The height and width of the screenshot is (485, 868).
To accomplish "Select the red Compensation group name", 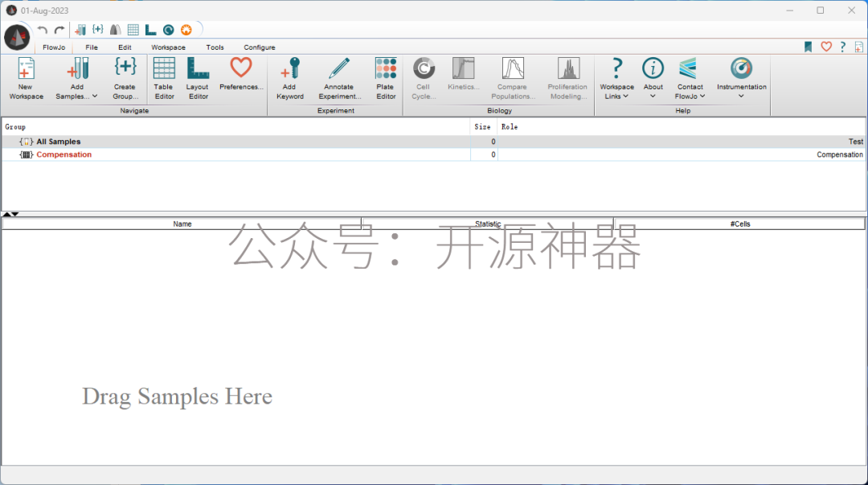I will pyautogui.click(x=64, y=154).
